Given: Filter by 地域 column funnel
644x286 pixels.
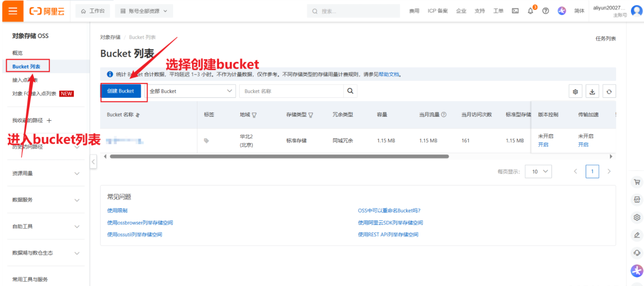Looking at the screenshot, I should pyautogui.click(x=254, y=115).
